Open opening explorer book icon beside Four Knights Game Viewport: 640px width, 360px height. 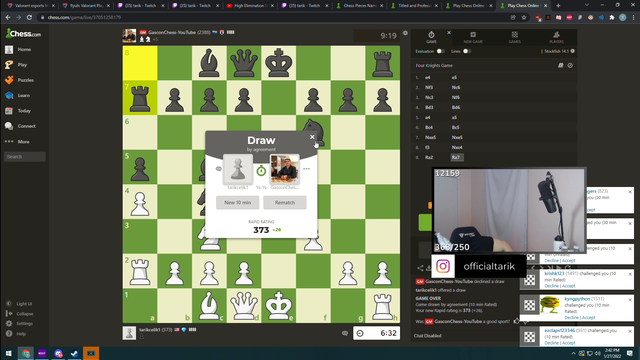click(560, 65)
